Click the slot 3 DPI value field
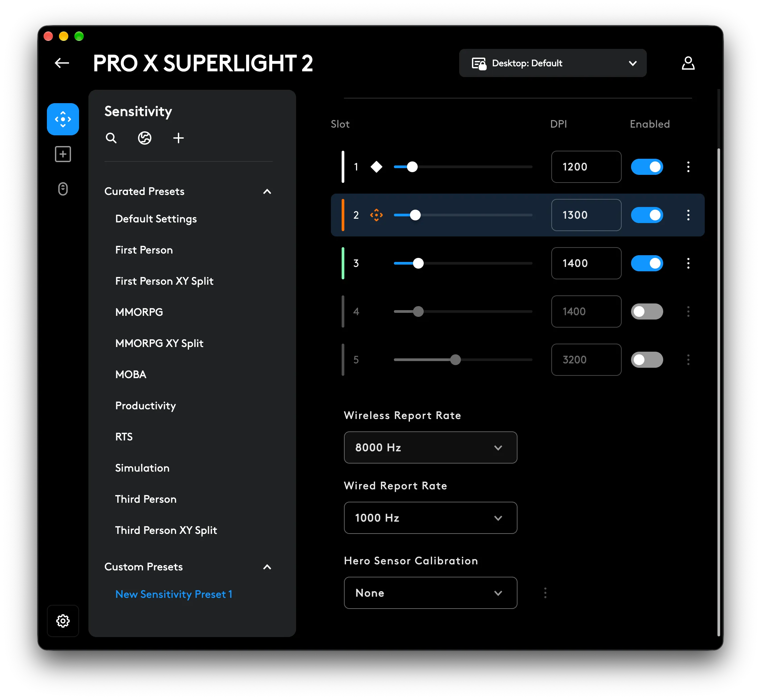Viewport: 761px width, 700px height. 586,263
